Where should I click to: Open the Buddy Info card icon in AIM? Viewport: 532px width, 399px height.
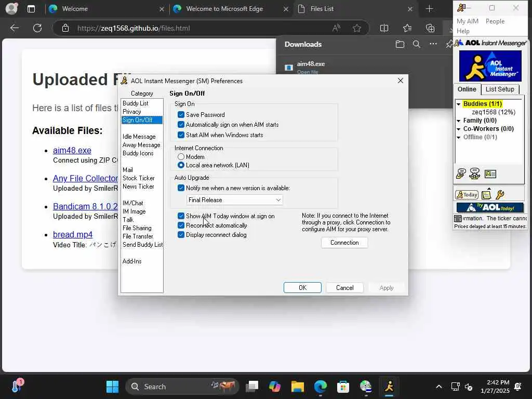(x=490, y=174)
